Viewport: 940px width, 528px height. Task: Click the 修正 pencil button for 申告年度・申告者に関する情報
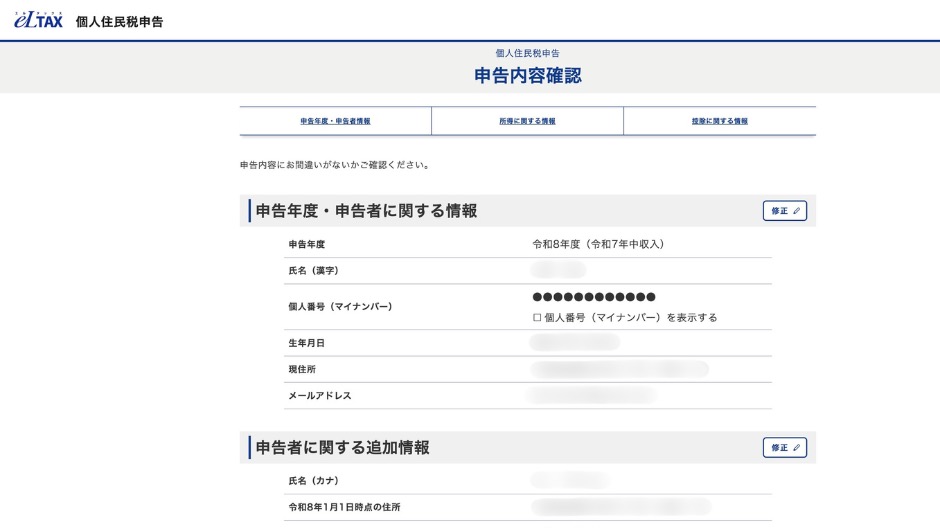(784, 211)
